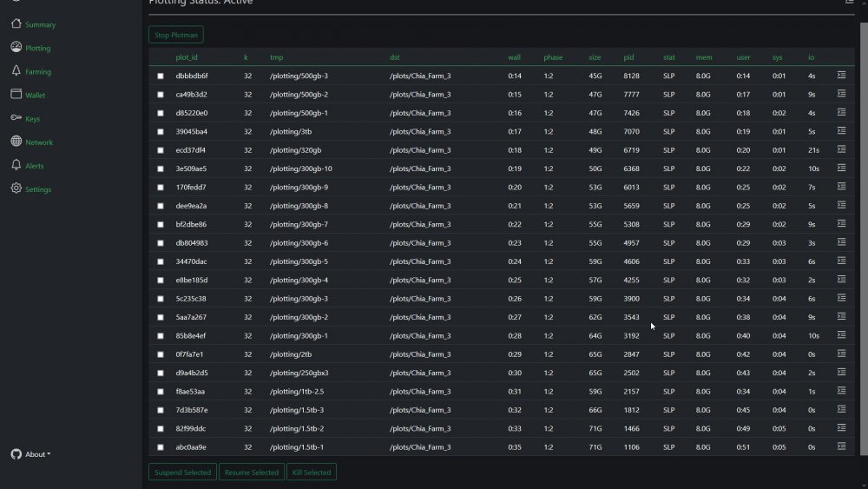Open the Alerts page link

(35, 166)
